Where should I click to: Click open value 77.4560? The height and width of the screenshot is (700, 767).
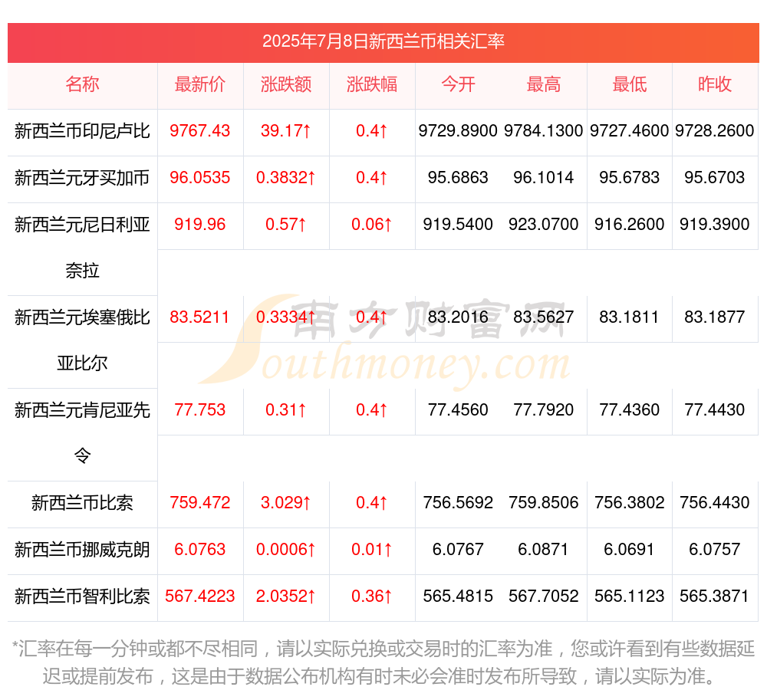point(458,409)
